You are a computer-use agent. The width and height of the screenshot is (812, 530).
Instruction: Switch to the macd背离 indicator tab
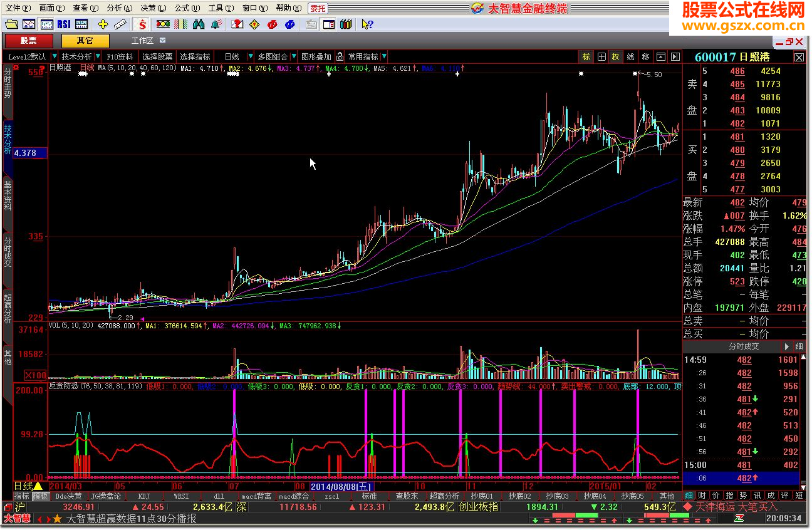[257, 496]
